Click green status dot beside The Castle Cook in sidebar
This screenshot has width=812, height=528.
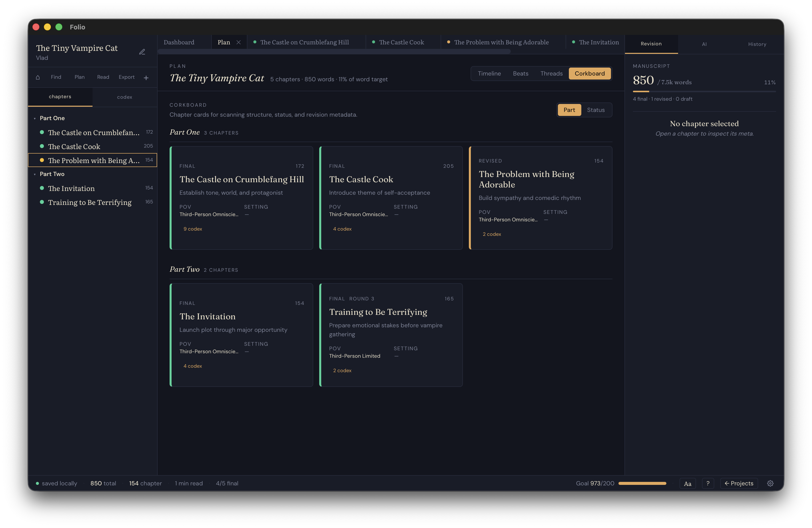(x=42, y=146)
